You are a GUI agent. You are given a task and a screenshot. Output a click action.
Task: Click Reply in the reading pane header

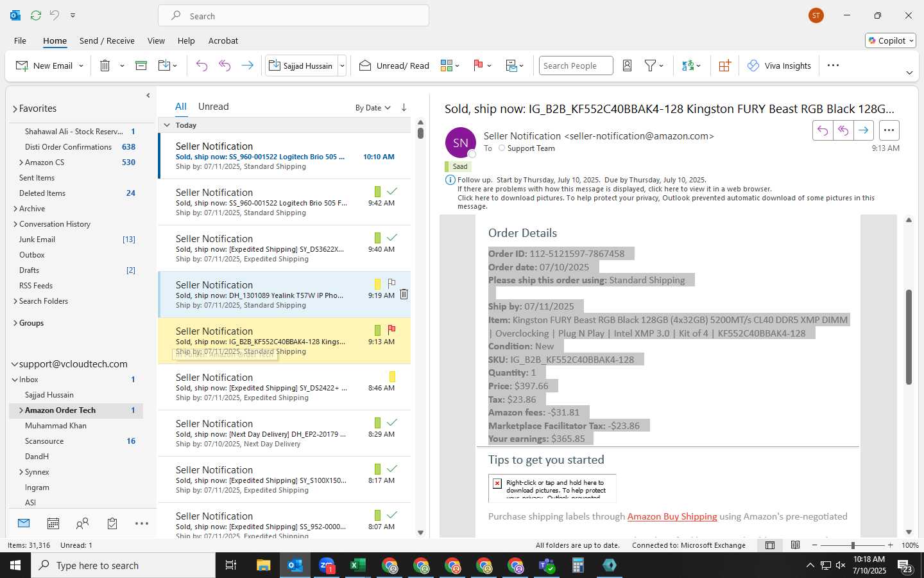coord(822,130)
